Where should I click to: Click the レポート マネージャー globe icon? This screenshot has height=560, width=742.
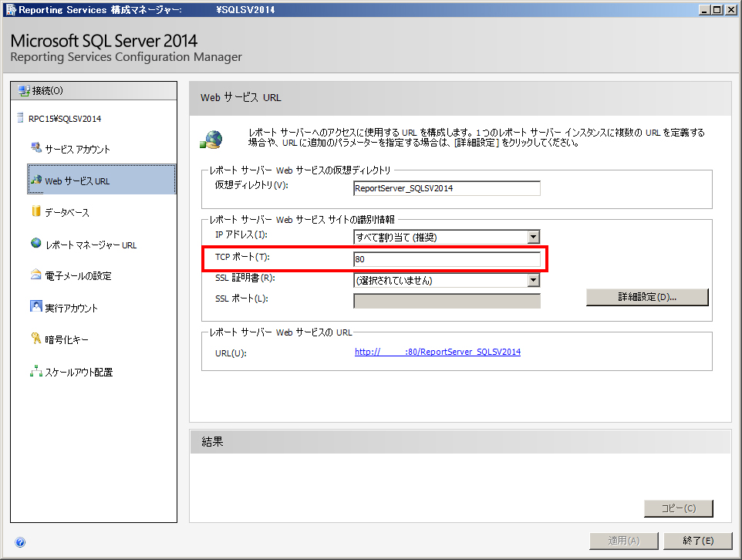36,243
